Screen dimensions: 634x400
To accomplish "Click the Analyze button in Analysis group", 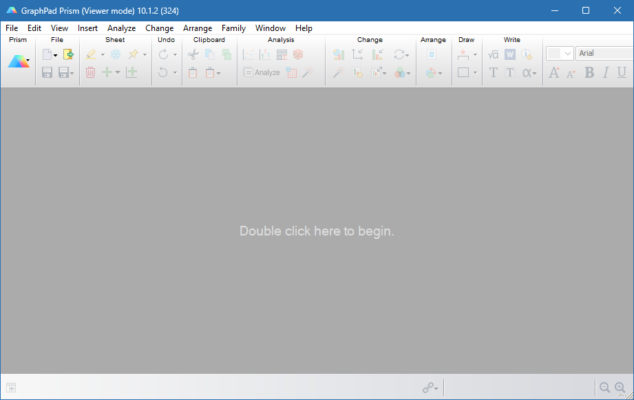I will (x=262, y=72).
